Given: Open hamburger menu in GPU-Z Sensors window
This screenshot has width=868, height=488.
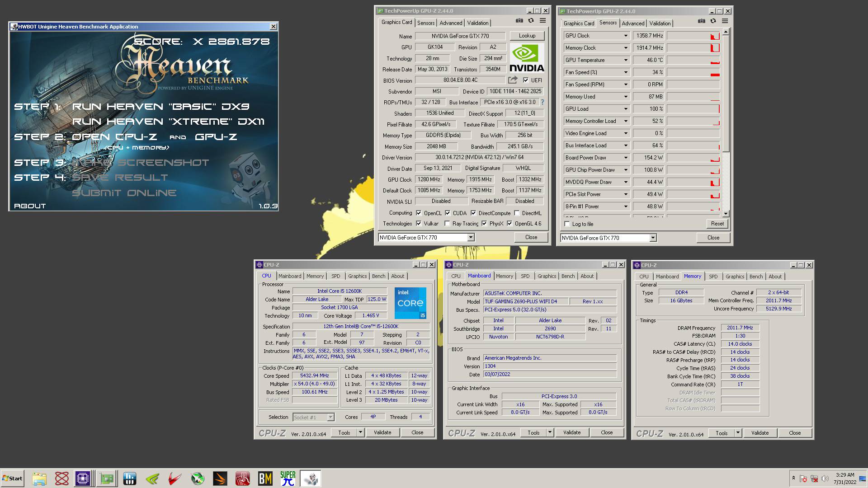Looking at the screenshot, I should [x=725, y=21].
